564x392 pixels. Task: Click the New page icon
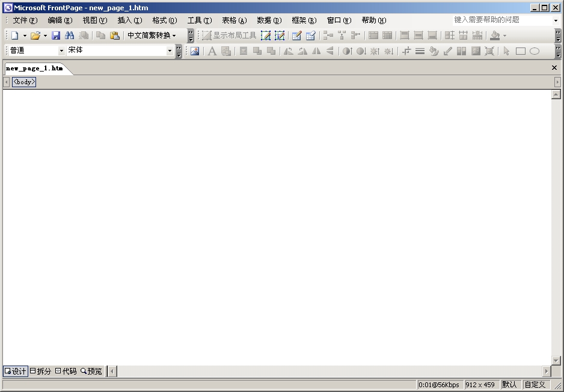click(15, 35)
